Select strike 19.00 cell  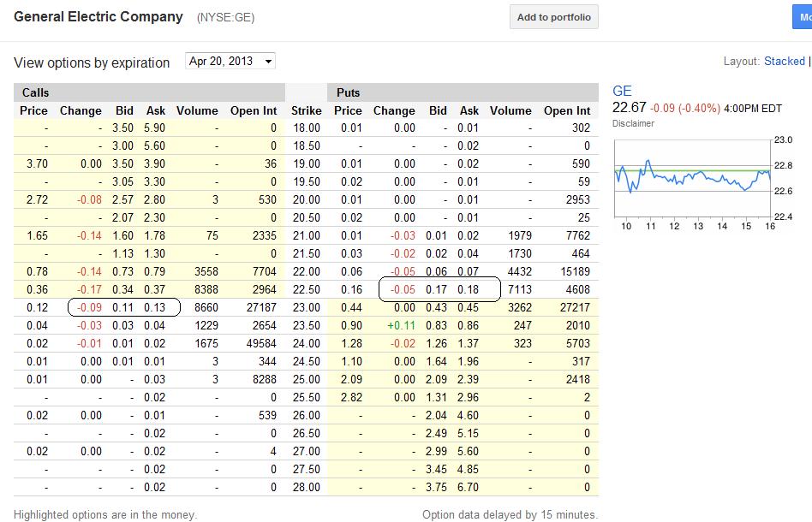(x=307, y=164)
